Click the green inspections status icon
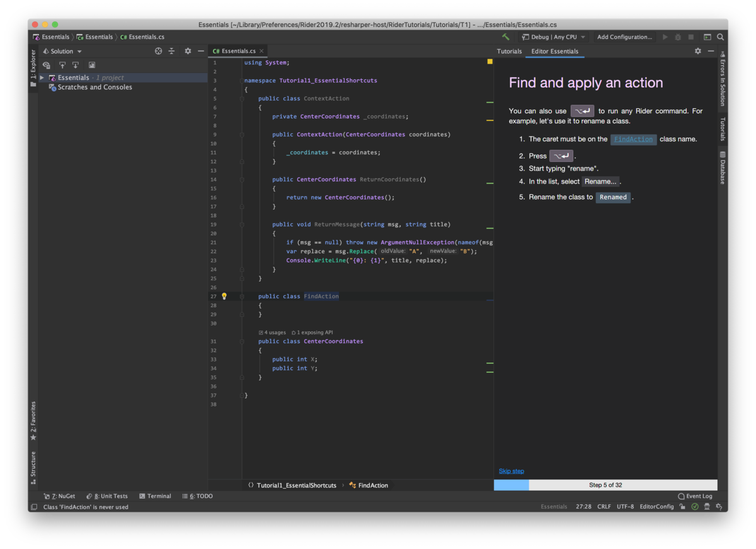756x549 pixels. click(695, 506)
